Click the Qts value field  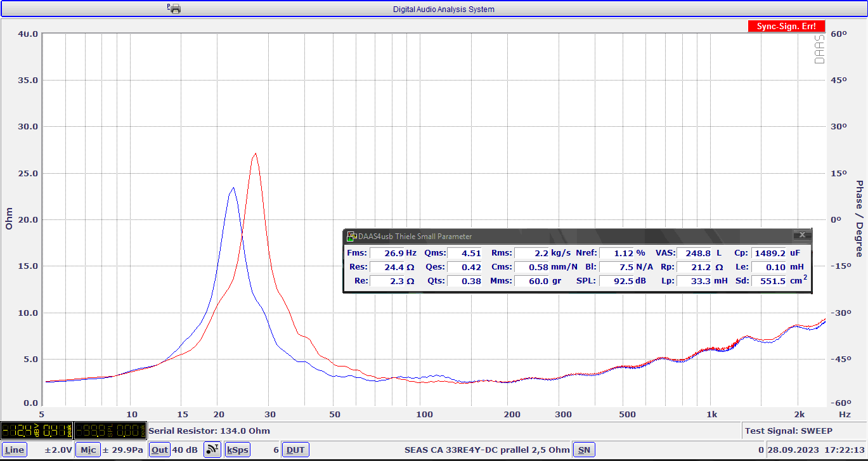pyautogui.click(x=465, y=281)
